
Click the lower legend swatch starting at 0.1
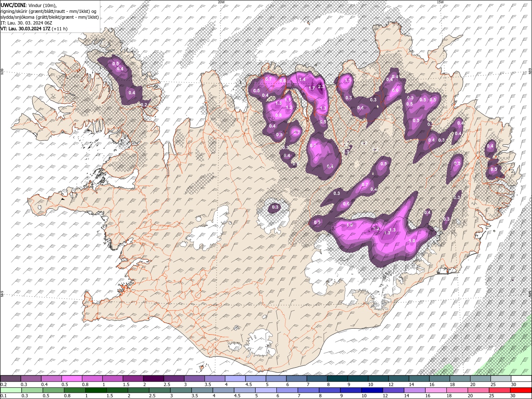[11, 390]
